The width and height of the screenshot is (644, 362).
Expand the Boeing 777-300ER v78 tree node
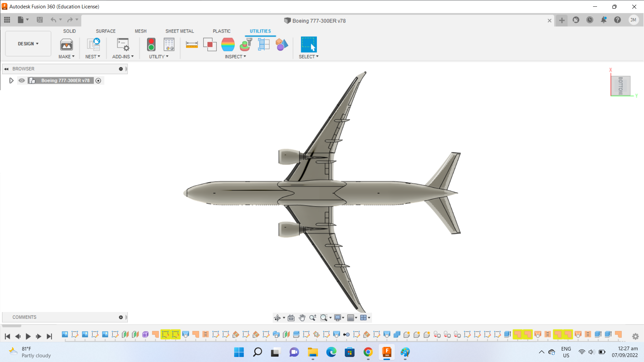tap(11, 80)
